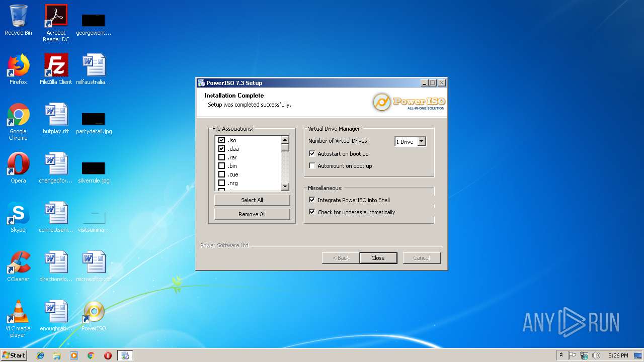Select the Firefox desktop shortcut
Viewport: 644px width, 362px height.
pos(18,69)
